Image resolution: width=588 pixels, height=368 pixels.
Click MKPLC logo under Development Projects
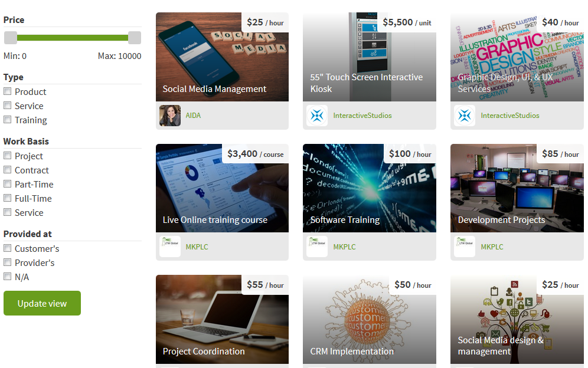click(465, 247)
